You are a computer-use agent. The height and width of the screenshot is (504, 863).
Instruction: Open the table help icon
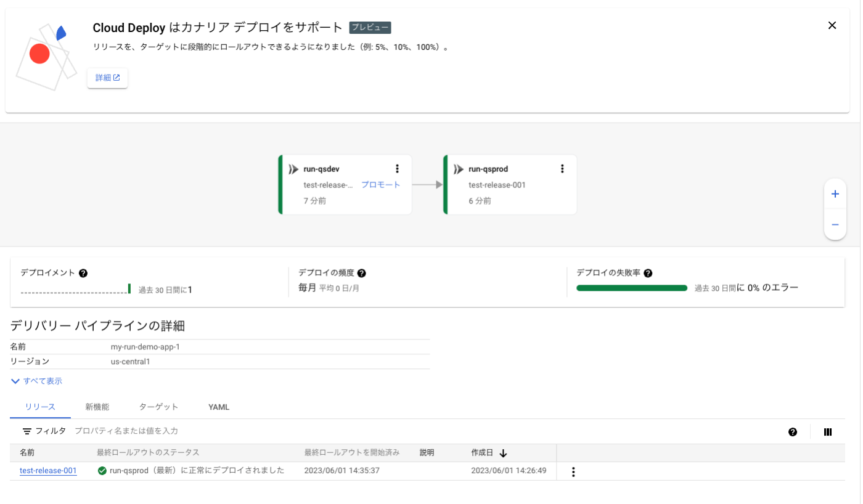click(x=793, y=432)
